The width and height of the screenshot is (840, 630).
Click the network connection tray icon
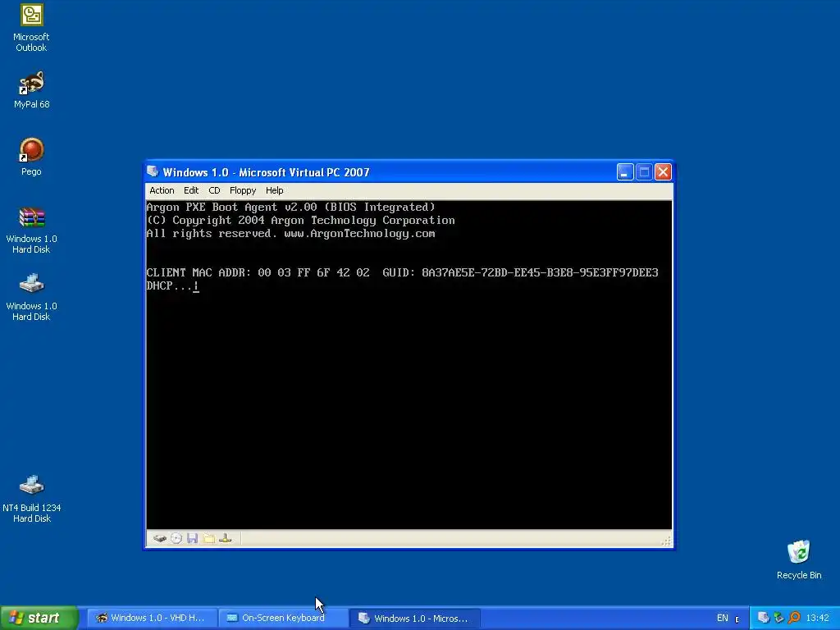click(x=779, y=618)
